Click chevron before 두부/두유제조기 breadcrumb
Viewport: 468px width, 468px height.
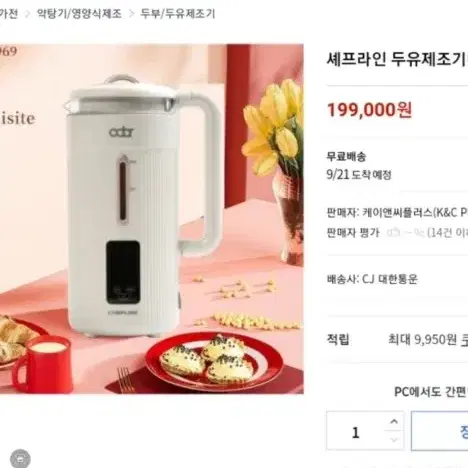click(131, 14)
